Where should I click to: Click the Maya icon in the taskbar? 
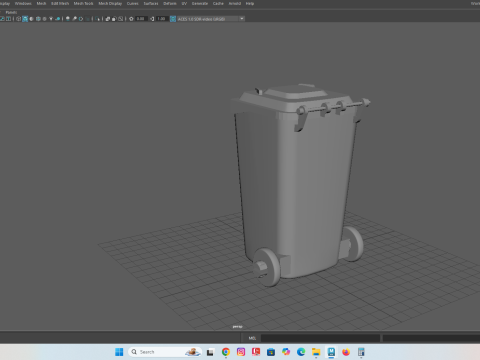pyautogui.click(x=331, y=352)
